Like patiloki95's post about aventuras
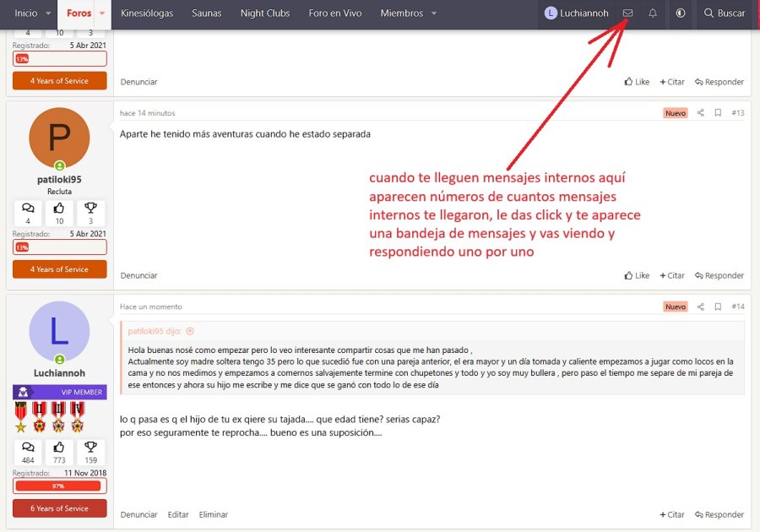This screenshot has height=532, width=760. pyautogui.click(x=637, y=275)
